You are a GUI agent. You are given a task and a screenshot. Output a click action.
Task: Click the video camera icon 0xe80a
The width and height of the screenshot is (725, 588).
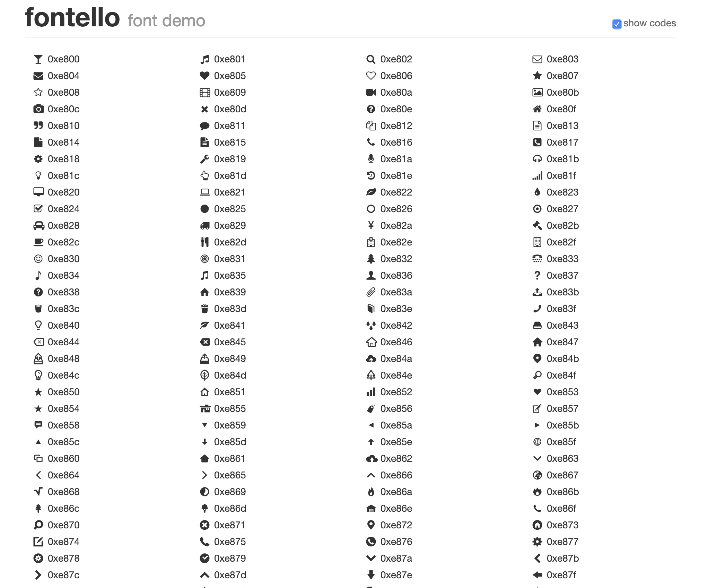[x=371, y=93]
